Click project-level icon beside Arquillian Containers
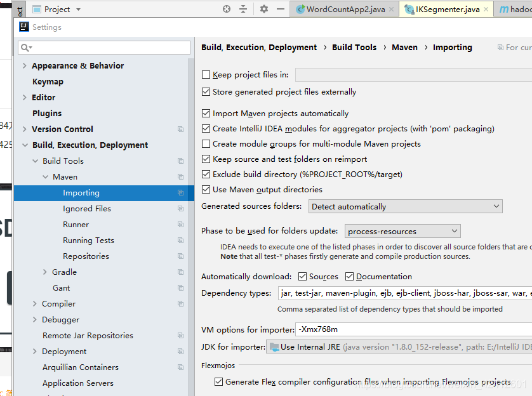This screenshot has height=396, width=532. (180, 367)
